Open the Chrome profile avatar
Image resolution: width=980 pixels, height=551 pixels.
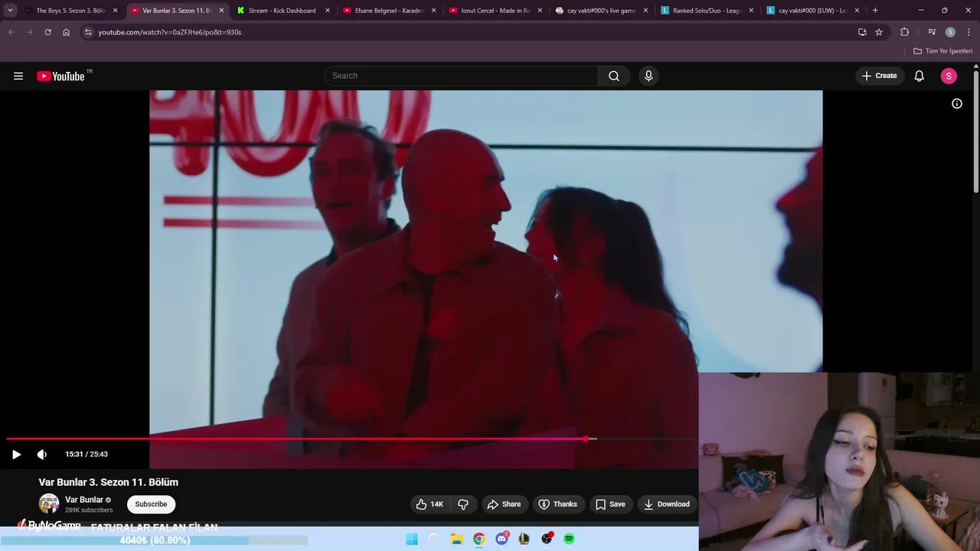point(950,32)
